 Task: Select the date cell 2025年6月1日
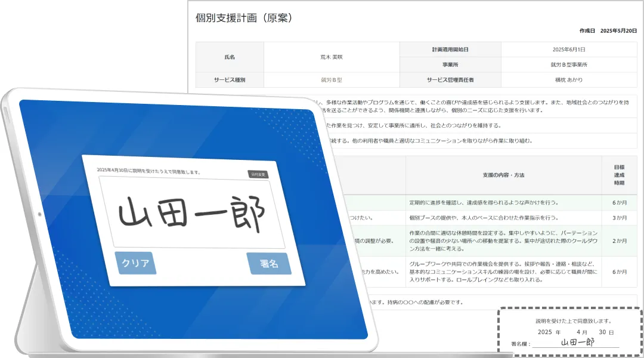(569, 50)
